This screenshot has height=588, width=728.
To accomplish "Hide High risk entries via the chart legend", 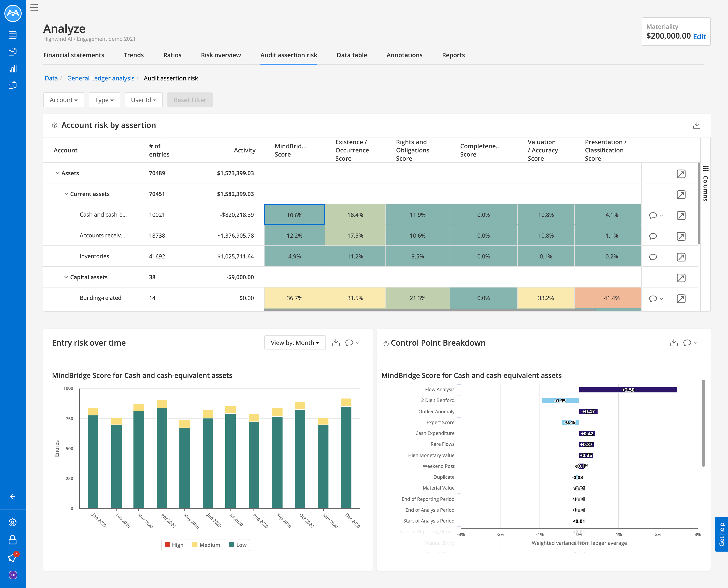I will [x=174, y=545].
